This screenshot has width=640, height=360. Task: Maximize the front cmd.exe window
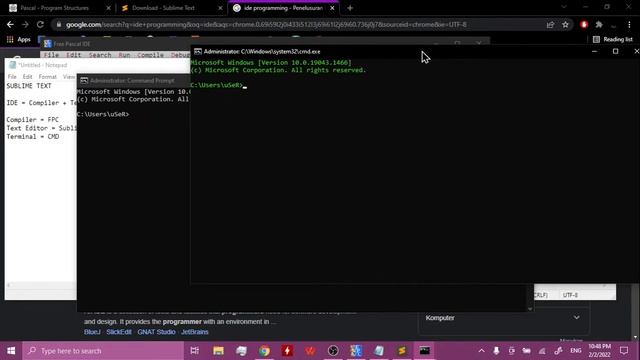[x=616, y=51]
